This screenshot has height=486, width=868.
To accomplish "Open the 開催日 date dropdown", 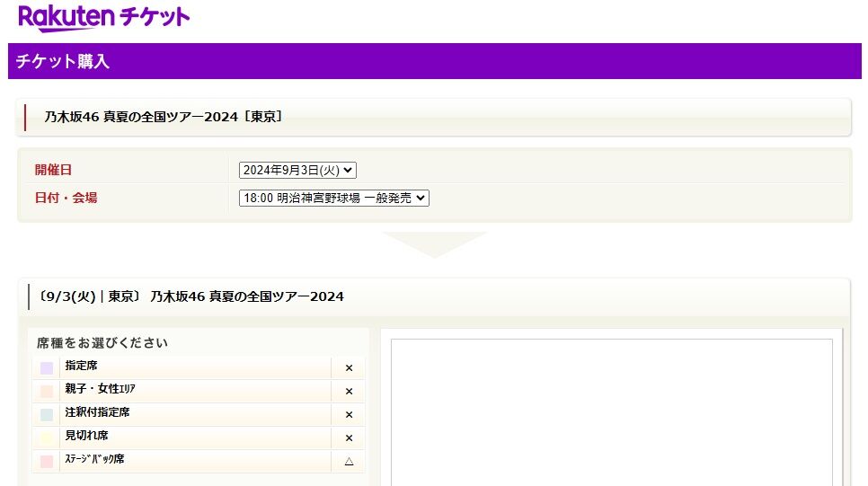I will 297,170.
